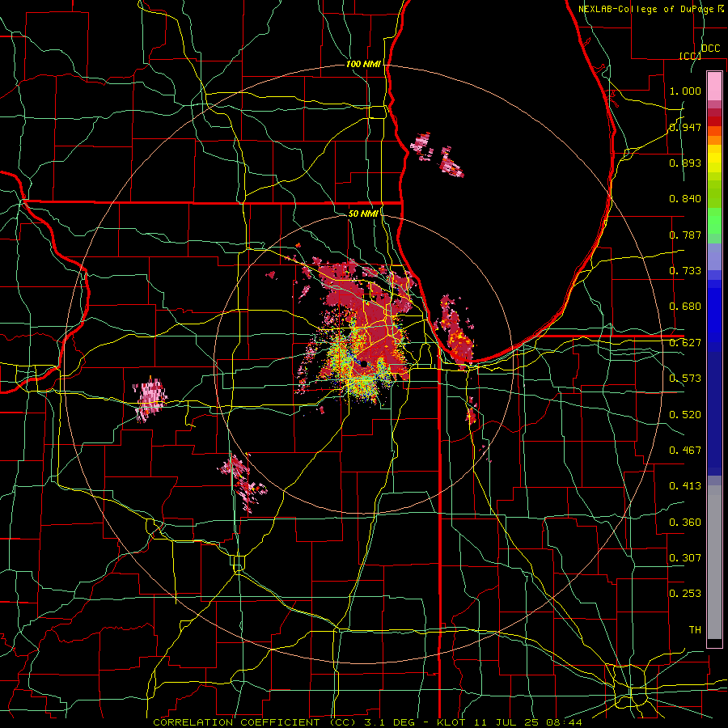Pick the gray segment of the color bar
Image resolution: width=728 pixels, height=728 pixels.
(714, 562)
